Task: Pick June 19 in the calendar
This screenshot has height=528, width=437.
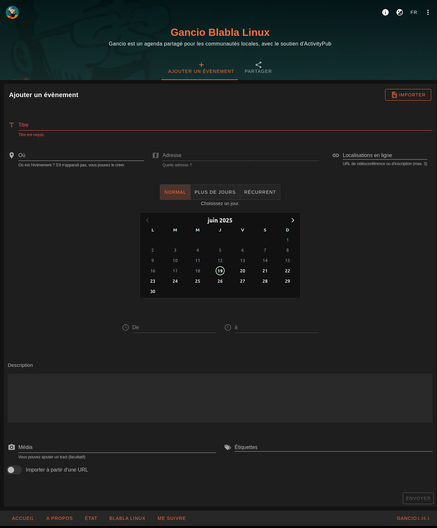Action: point(220,271)
